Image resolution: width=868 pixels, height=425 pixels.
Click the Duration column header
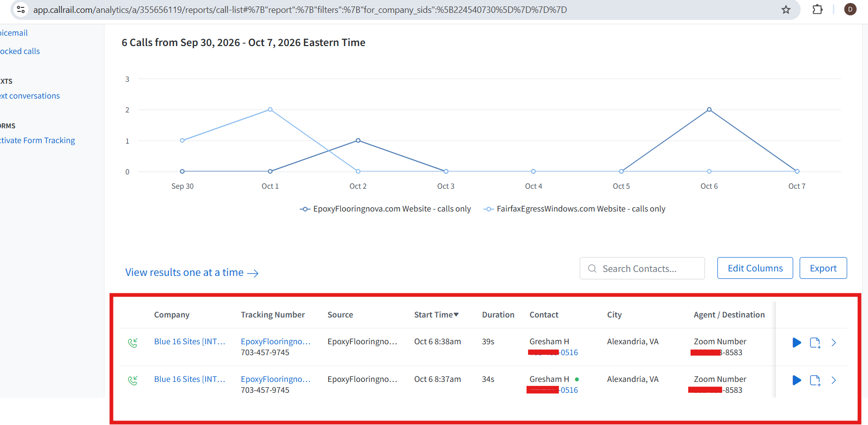tap(498, 315)
